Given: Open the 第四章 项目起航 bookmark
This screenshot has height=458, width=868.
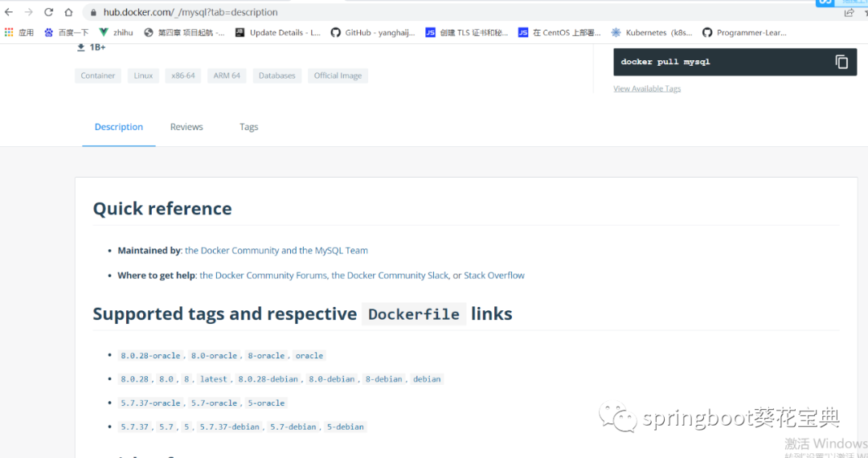Looking at the screenshot, I should point(184,33).
